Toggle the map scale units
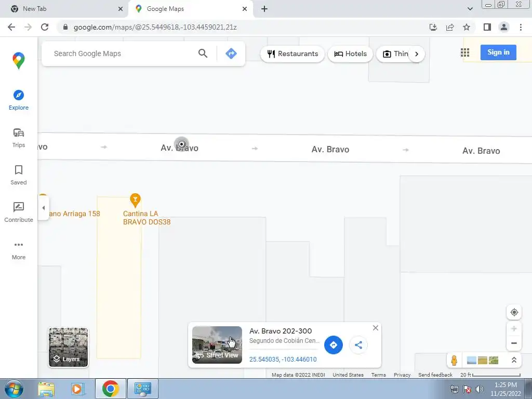The height and width of the screenshot is (399, 532). [490, 375]
